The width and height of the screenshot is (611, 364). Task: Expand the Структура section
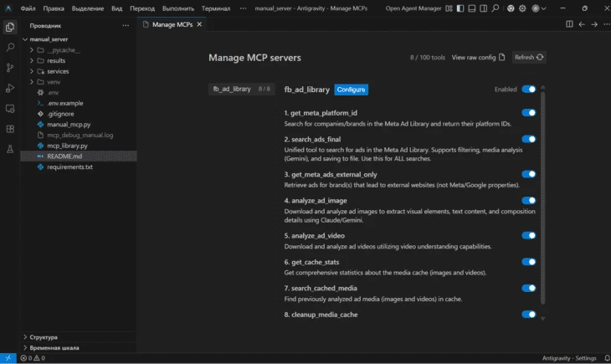point(44,337)
